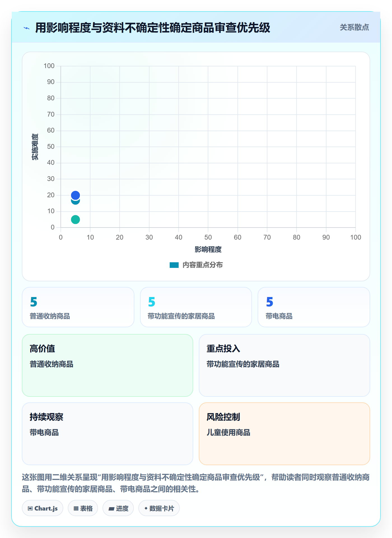392x538 pixels.
Task: Click the description paragraph starting 这张图用二维关系
Action: (196, 483)
